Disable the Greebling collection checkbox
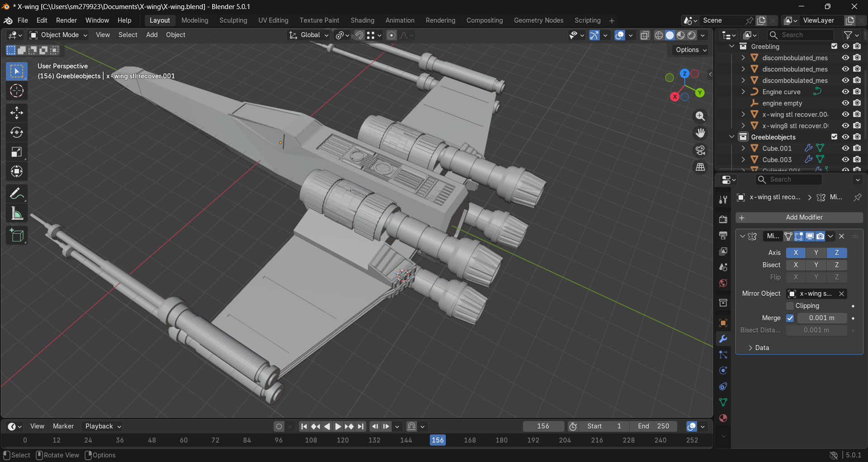Viewport: 868px width, 462px height. [835, 46]
